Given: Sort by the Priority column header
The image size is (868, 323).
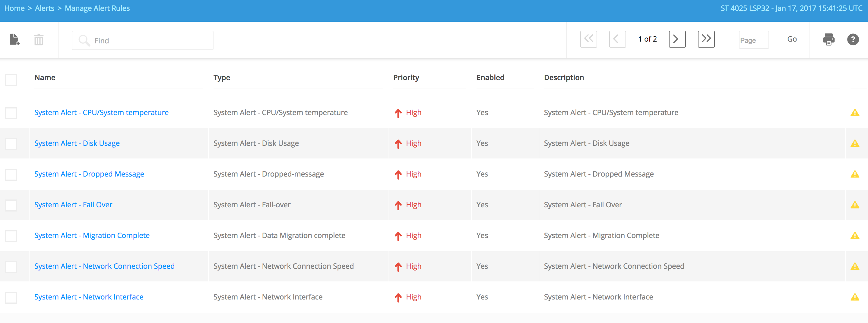Looking at the screenshot, I should pyautogui.click(x=406, y=78).
